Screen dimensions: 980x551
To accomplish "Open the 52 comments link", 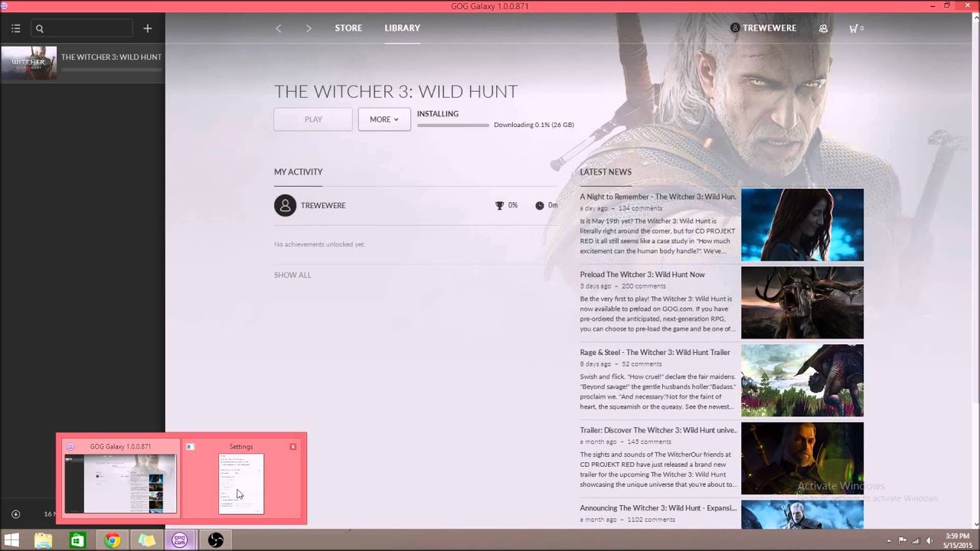I will pyautogui.click(x=641, y=364).
